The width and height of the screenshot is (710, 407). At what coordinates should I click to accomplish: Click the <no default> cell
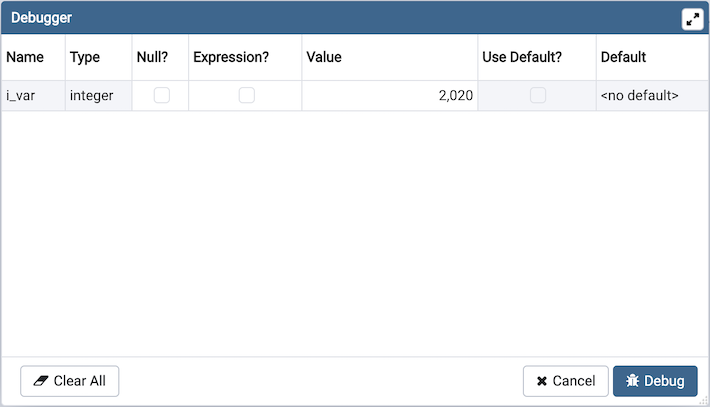pyautogui.click(x=640, y=96)
